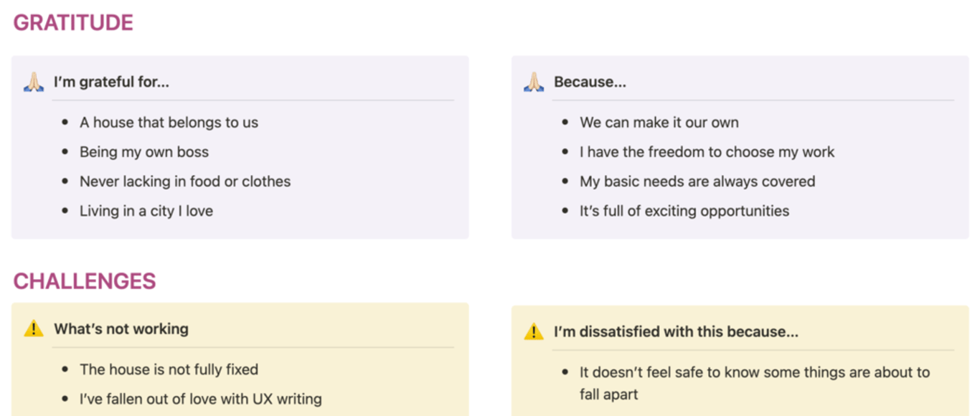This screenshot has width=980, height=416.
Task: Click the praying hands icon beside 'I'm grateful for...'
Action: (34, 82)
